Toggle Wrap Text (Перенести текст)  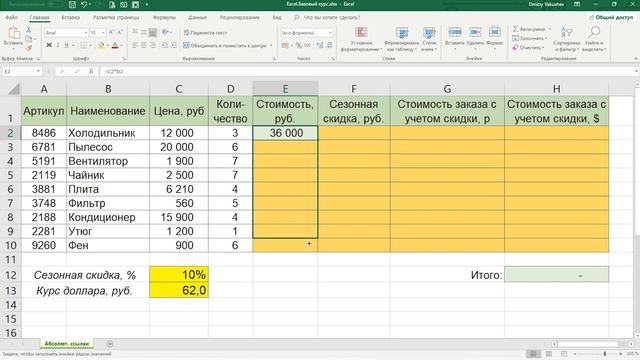tap(206, 33)
